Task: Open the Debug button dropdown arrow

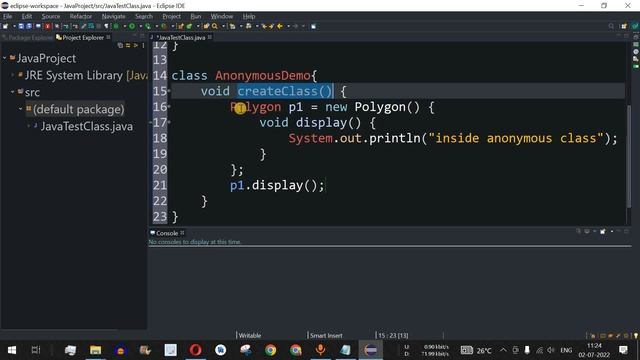Action: [124, 26]
